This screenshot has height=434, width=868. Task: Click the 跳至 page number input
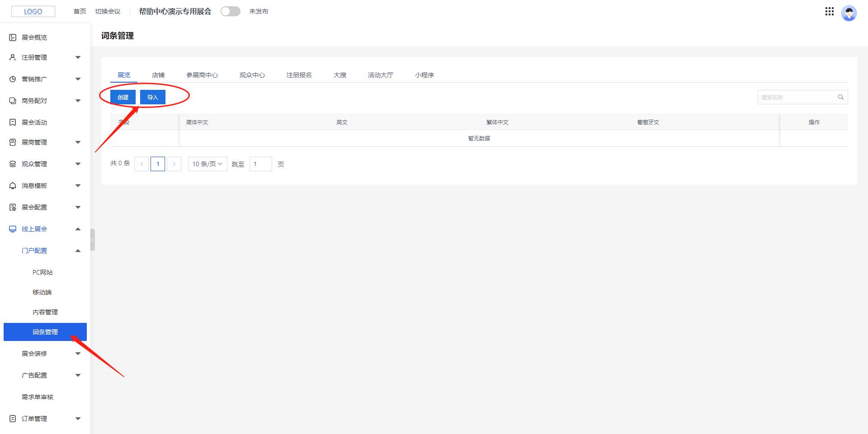point(260,164)
